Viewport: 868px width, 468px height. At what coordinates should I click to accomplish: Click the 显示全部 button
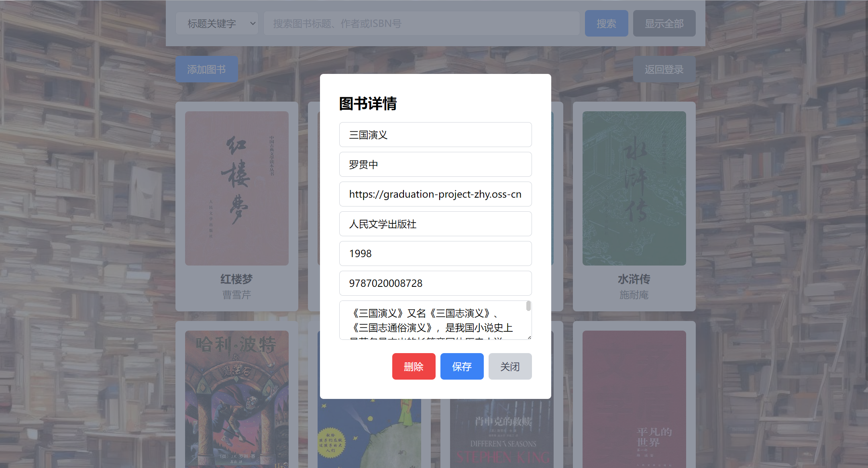click(x=664, y=24)
